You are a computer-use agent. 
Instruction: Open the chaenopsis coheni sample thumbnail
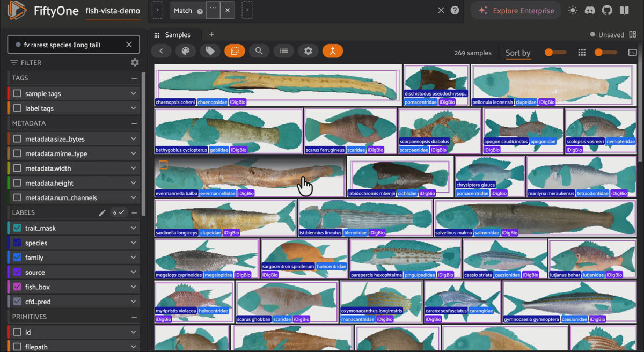point(278,85)
